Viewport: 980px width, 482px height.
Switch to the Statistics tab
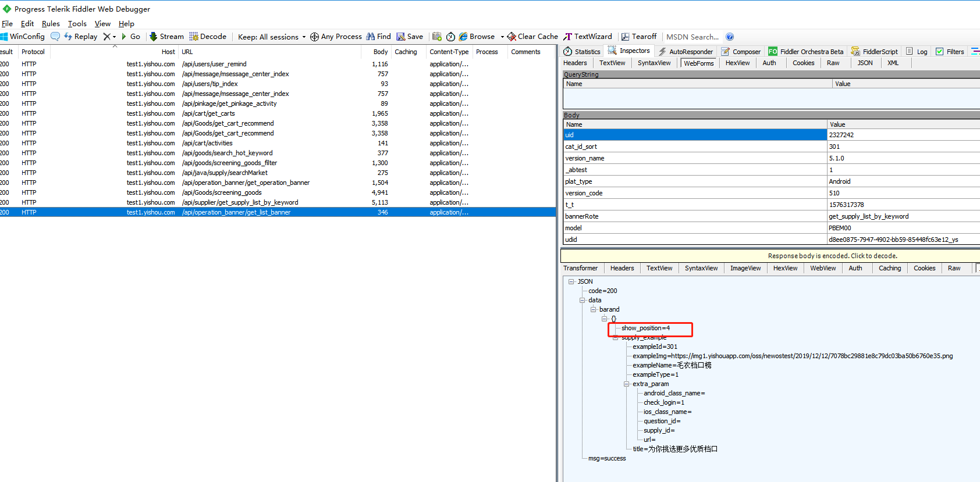(x=581, y=52)
